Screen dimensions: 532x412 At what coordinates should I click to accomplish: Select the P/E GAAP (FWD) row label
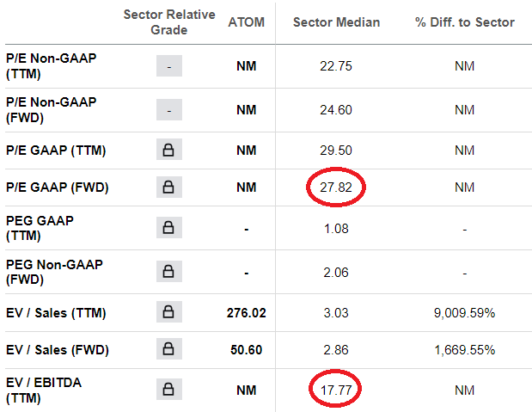(x=57, y=188)
